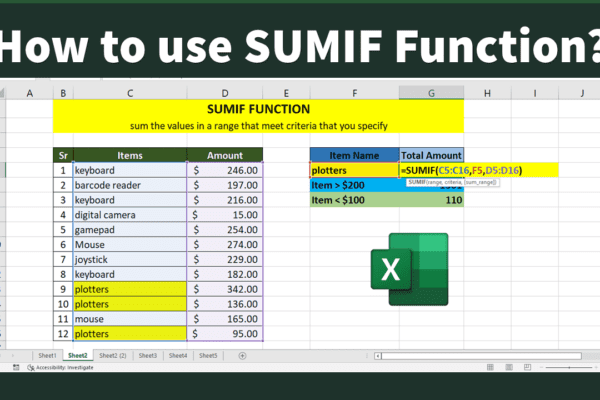Select the 'gamepad' item cell

coord(130,230)
